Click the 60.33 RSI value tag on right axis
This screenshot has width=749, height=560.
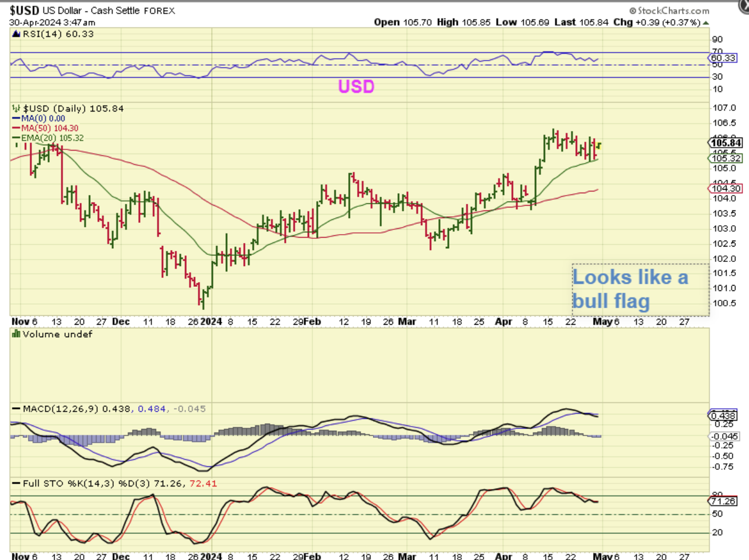pyautogui.click(x=723, y=57)
